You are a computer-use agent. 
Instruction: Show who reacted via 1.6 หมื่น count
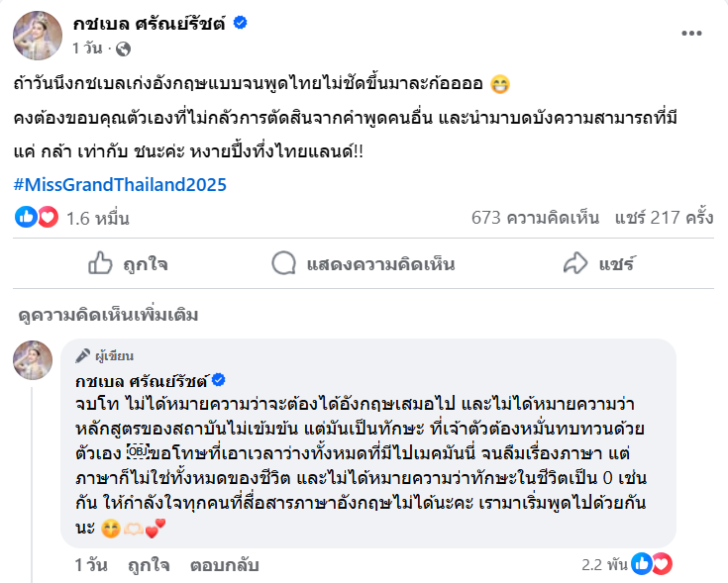point(92,217)
